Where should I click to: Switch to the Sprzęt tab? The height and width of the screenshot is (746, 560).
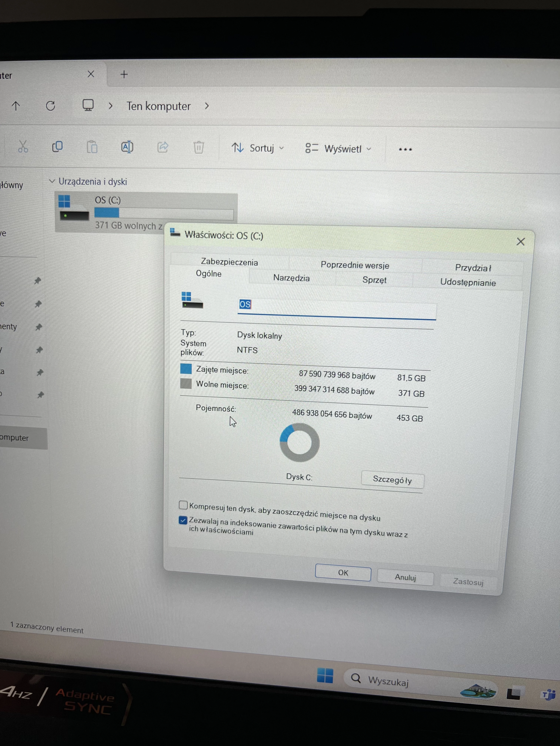pos(374,280)
